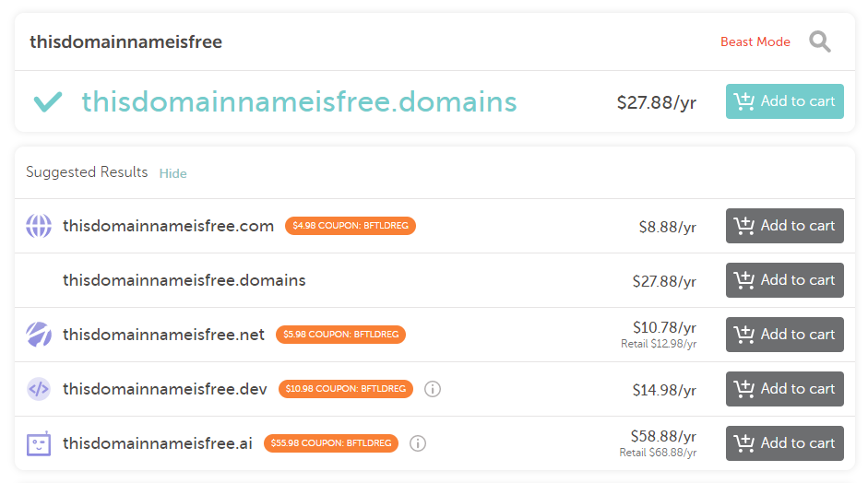Click the thisdomainnameisfree.com domain name
Image resolution: width=868 pixels, height=483 pixels.
pyautogui.click(x=168, y=226)
